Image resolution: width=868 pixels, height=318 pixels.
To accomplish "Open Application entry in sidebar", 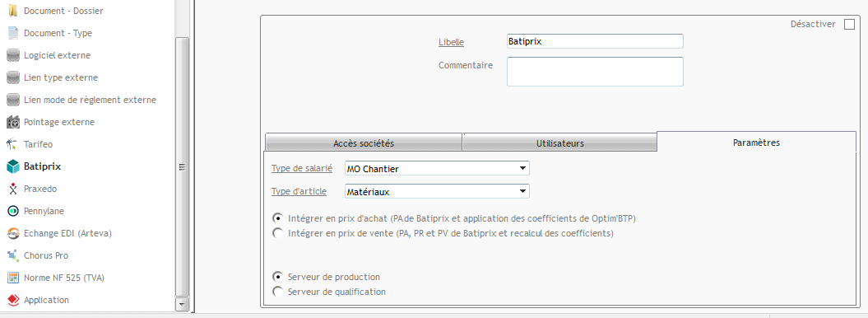I will coord(47,300).
